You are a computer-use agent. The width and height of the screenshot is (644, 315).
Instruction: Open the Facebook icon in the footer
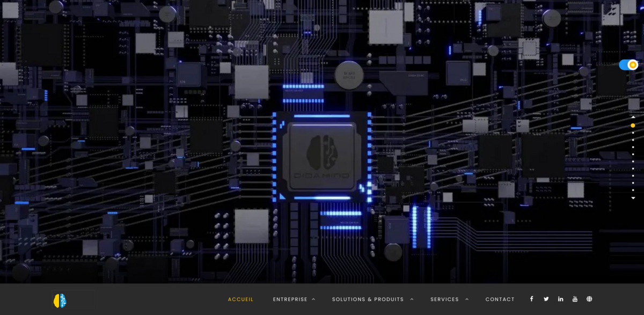531,299
